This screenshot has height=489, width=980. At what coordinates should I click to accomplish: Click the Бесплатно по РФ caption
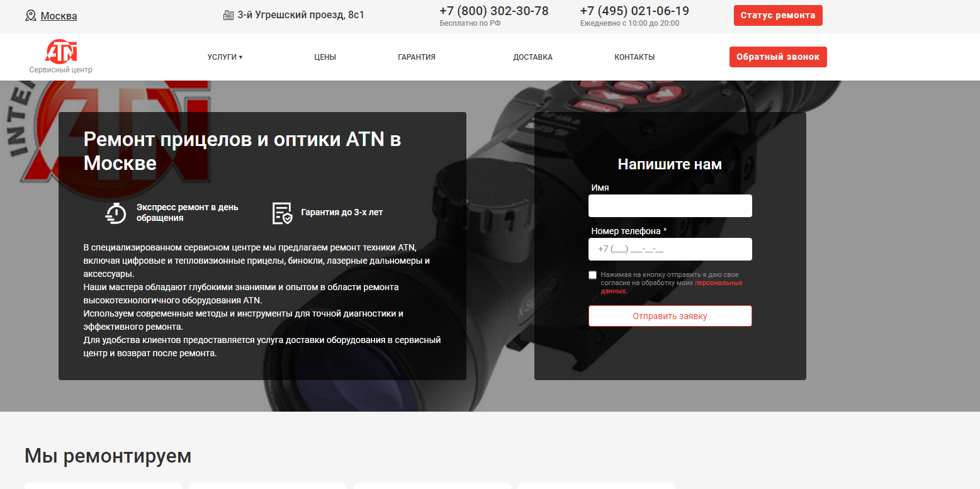[x=470, y=23]
